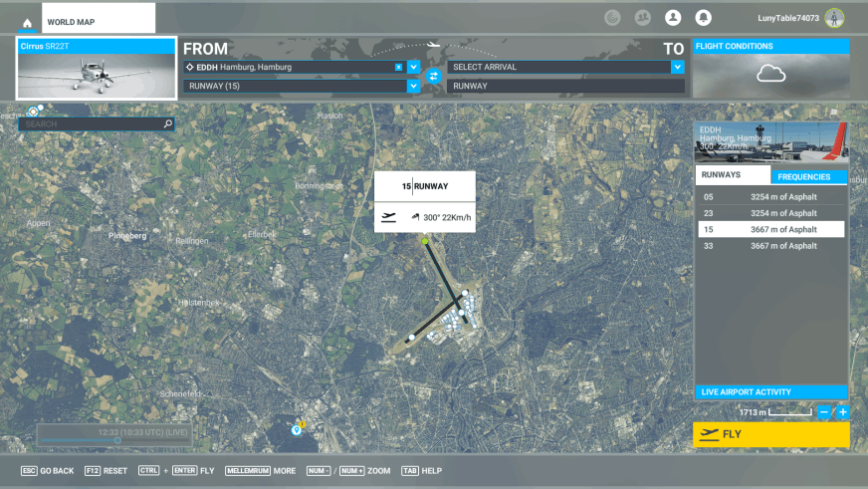Select the World Map tab

[x=98, y=21]
